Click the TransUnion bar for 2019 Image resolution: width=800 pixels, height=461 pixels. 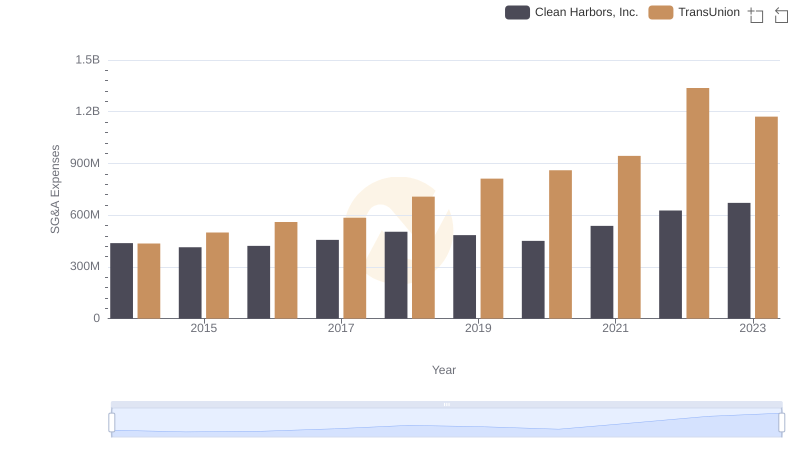click(492, 248)
